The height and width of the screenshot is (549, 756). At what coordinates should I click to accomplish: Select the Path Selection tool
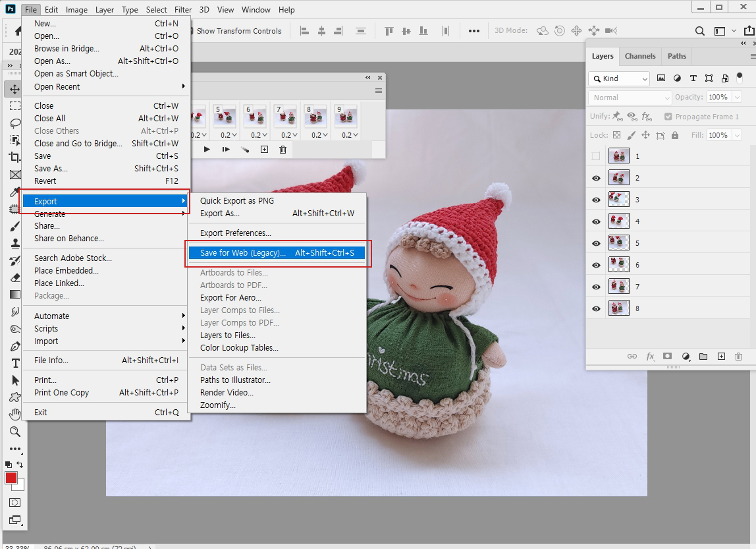[x=15, y=380]
